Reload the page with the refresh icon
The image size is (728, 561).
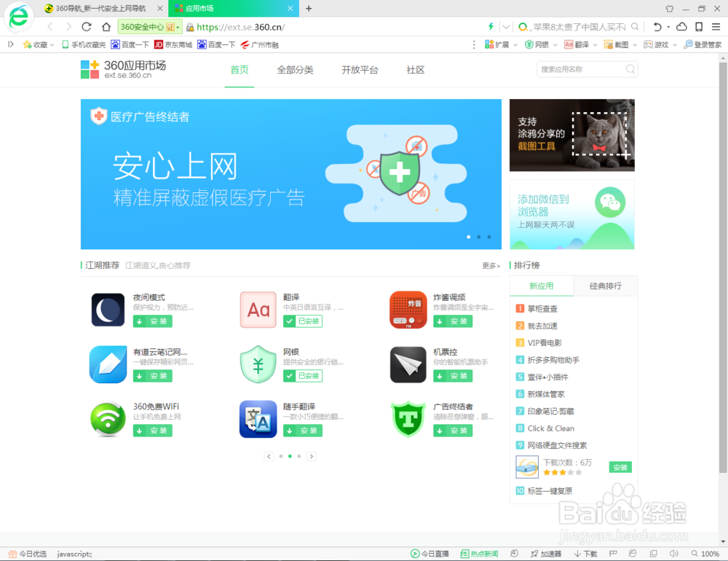point(87,27)
